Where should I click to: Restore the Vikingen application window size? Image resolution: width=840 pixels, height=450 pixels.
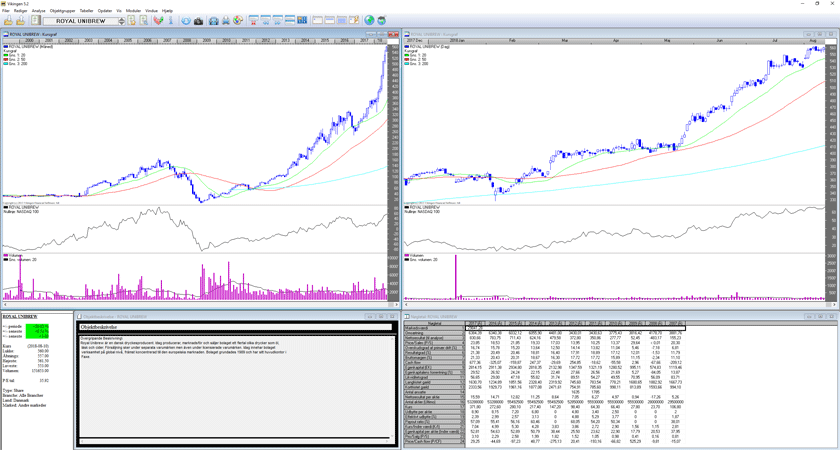pos(817,3)
